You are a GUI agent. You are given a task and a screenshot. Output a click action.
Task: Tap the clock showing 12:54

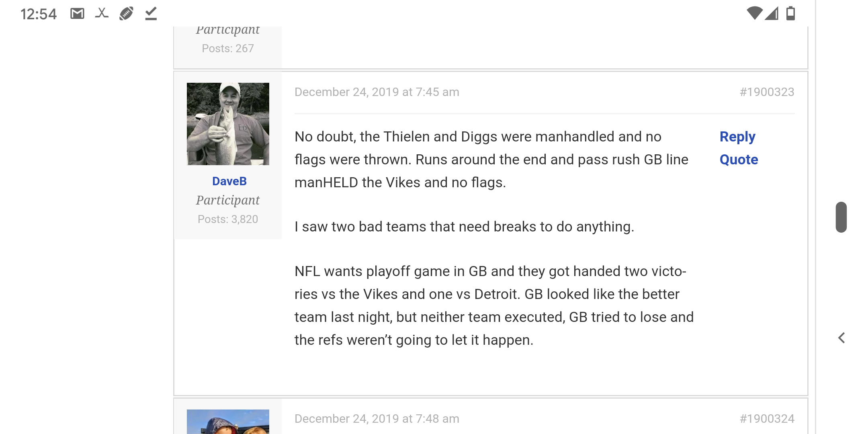click(39, 14)
